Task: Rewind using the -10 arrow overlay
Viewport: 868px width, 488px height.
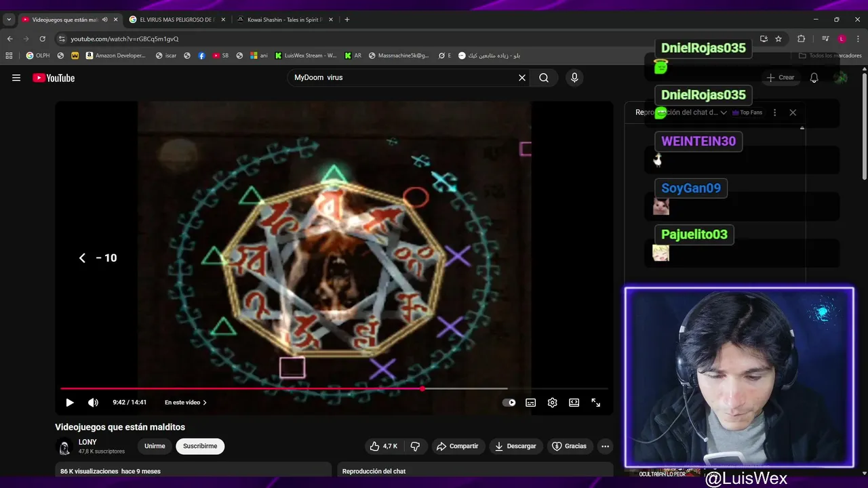Action: [98, 258]
